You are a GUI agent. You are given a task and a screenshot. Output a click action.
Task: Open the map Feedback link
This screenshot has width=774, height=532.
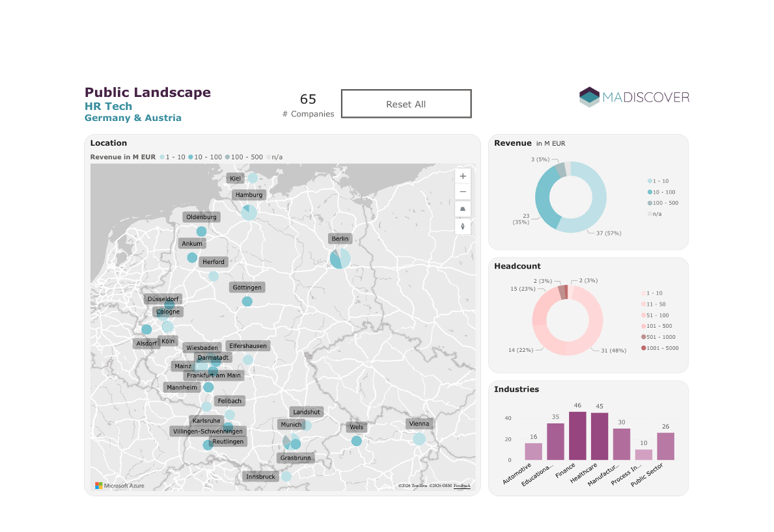tap(462, 486)
